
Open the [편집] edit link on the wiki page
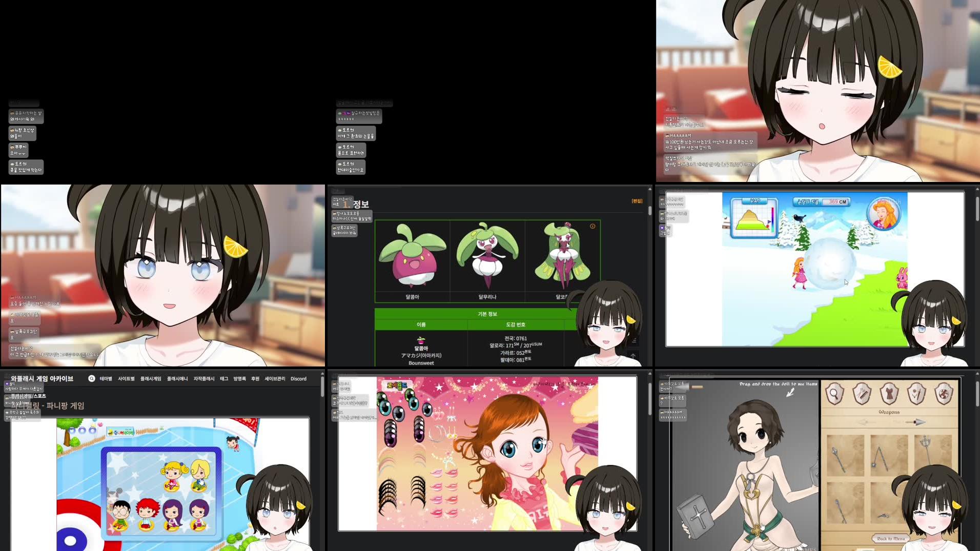coord(637,201)
